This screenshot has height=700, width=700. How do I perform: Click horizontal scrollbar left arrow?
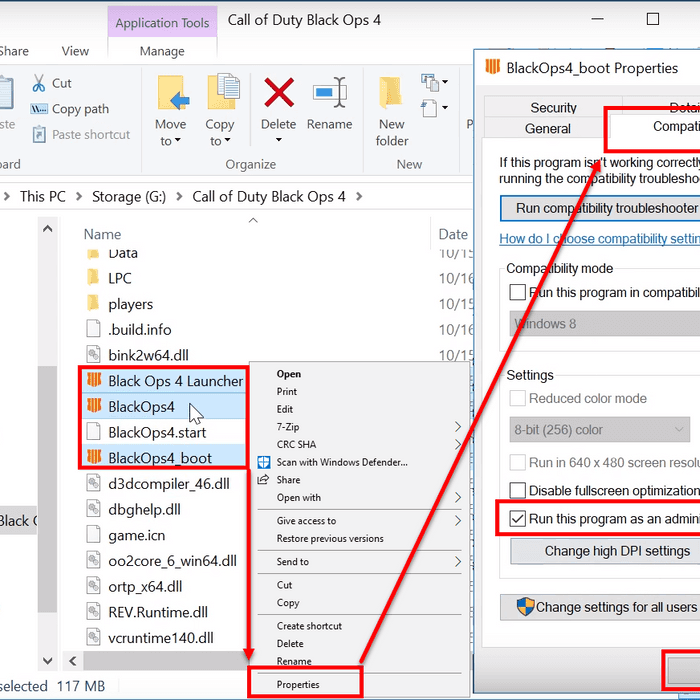pyautogui.click(x=73, y=660)
